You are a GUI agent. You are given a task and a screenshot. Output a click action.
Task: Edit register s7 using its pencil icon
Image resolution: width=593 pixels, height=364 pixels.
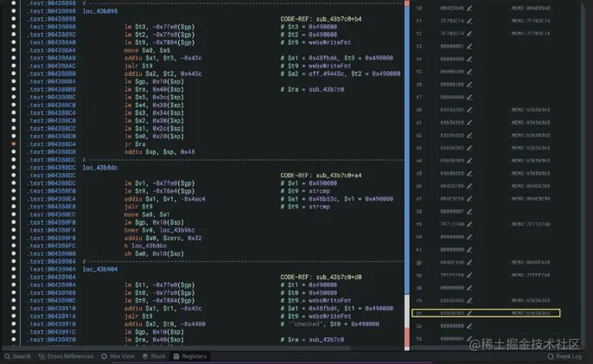(469, 199)
